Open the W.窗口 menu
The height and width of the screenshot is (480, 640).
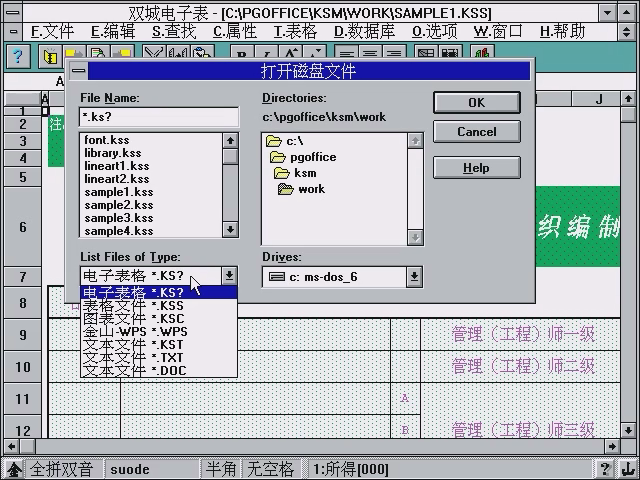click(498, 31)
